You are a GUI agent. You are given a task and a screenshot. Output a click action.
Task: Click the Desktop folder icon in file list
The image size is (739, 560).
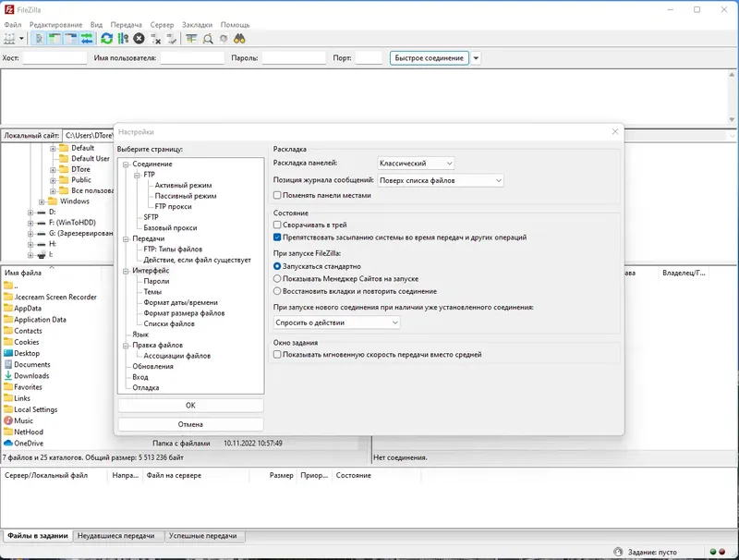point(8,353)
